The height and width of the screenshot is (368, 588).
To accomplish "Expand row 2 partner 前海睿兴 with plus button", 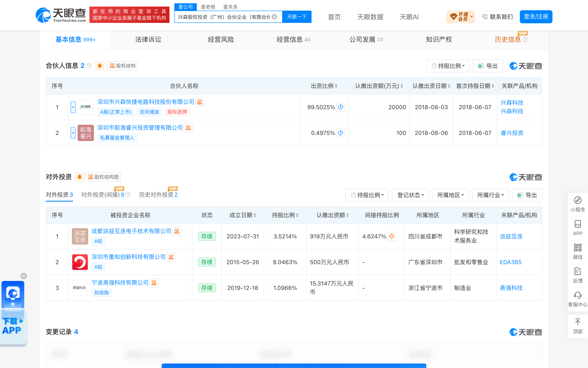I will click(73, 133).
